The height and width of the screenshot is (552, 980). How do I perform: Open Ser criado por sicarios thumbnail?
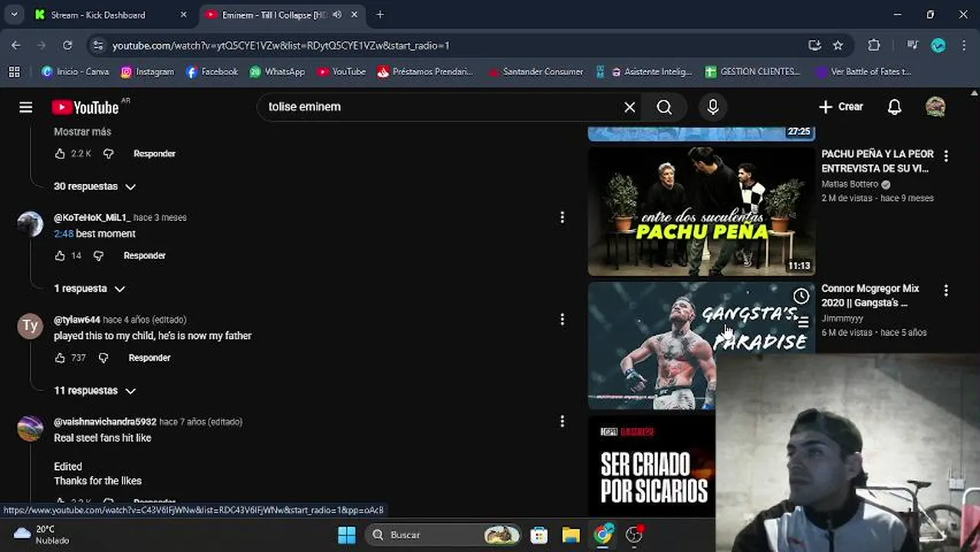tap(652, 466)
